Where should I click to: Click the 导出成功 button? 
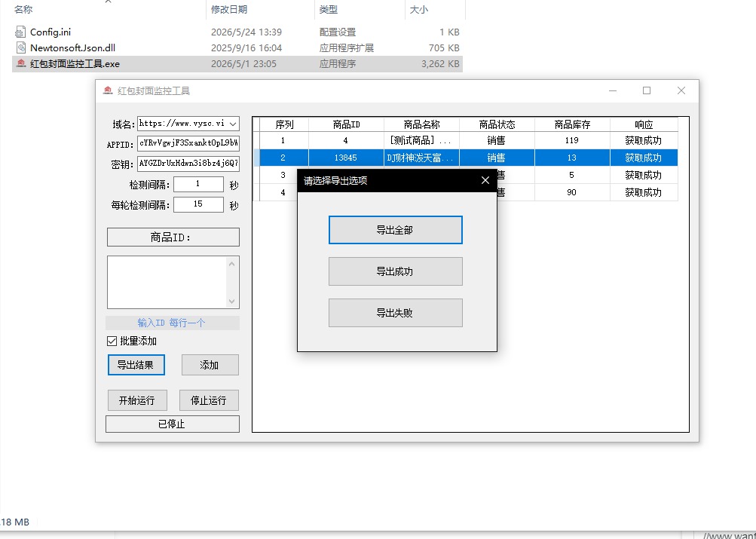point(396,271)
